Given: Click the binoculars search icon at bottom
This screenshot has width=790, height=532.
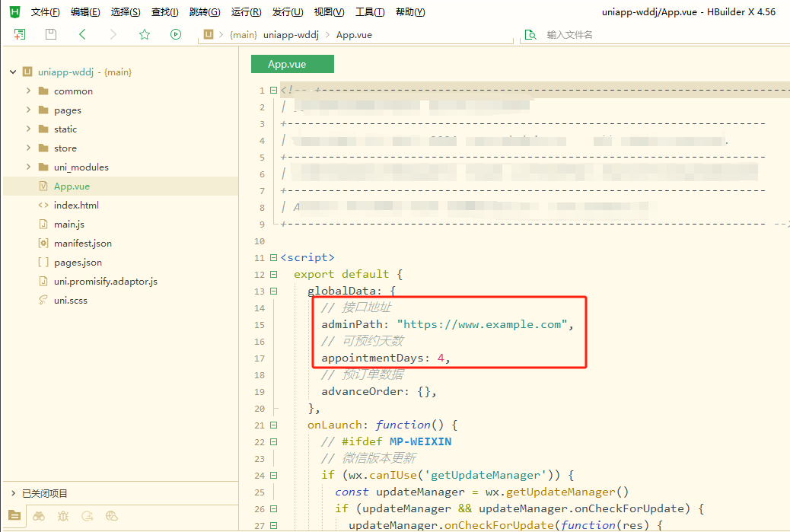Looking at the screenshot, I should click(39, 516).
